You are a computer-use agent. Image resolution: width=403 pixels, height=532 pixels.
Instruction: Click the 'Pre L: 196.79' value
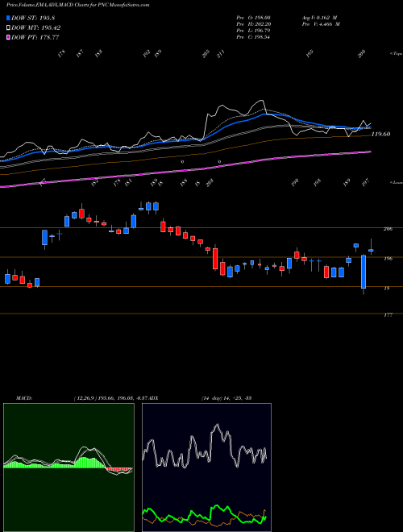pos(253,31)
